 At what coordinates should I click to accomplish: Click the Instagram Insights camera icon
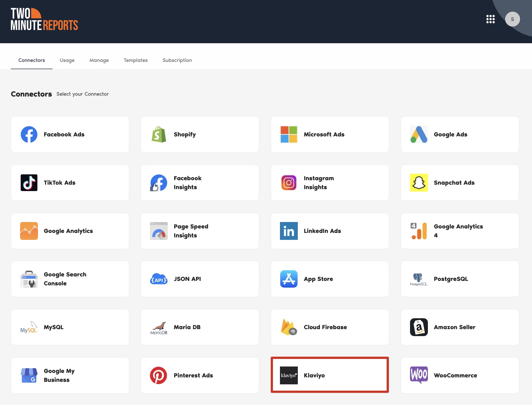[x=289, y=183]
